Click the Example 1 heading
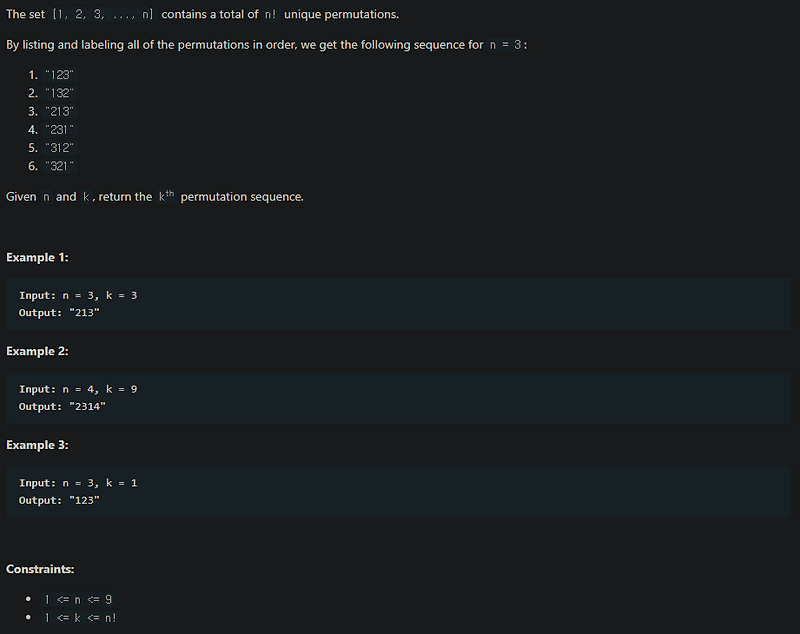800x634 pixels. pos(37,258)
